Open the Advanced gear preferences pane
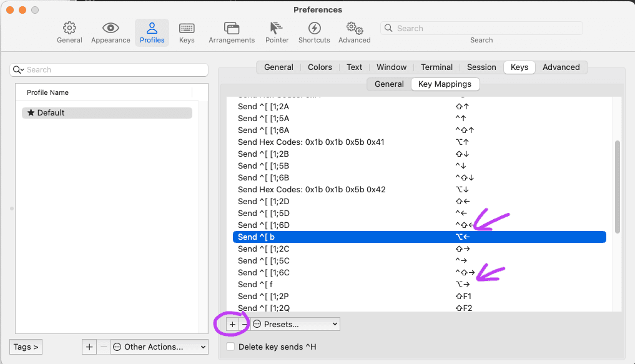The width and height of the screenshot is (635, 364). click(355, 32)
